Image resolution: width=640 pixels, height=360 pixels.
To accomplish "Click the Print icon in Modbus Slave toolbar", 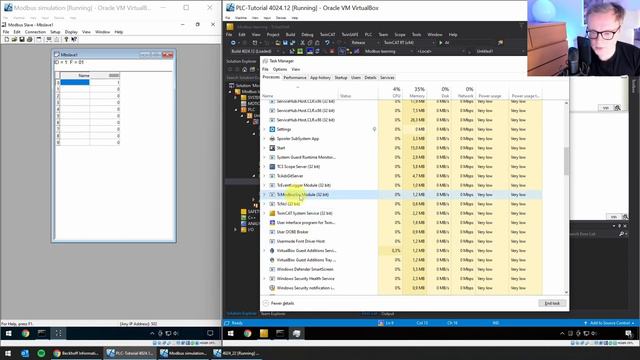I will [29, 40].
